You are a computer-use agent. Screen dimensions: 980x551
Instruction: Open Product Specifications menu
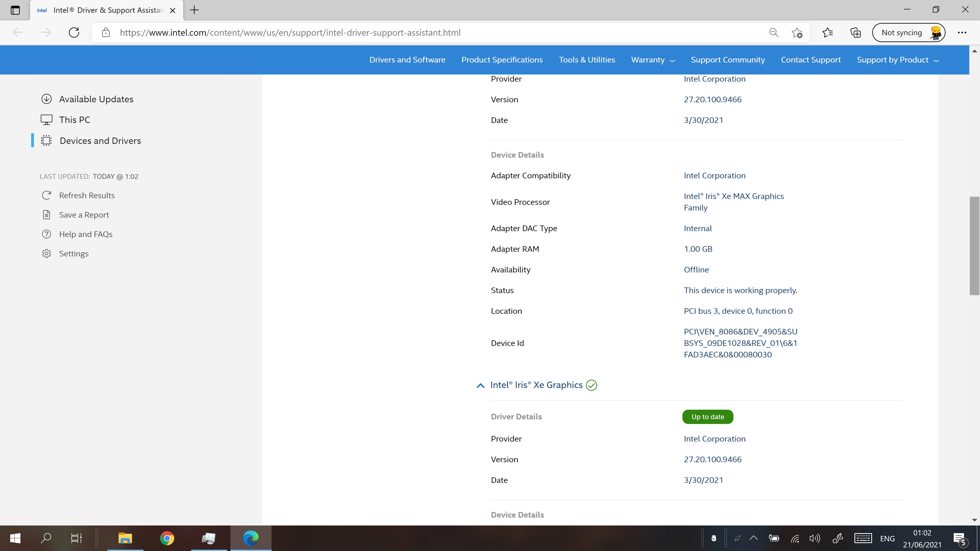[502, 60]
